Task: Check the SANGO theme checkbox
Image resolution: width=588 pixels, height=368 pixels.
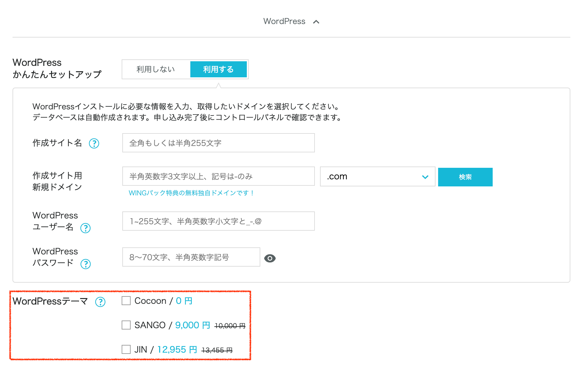Action: [x=126, y=325]
